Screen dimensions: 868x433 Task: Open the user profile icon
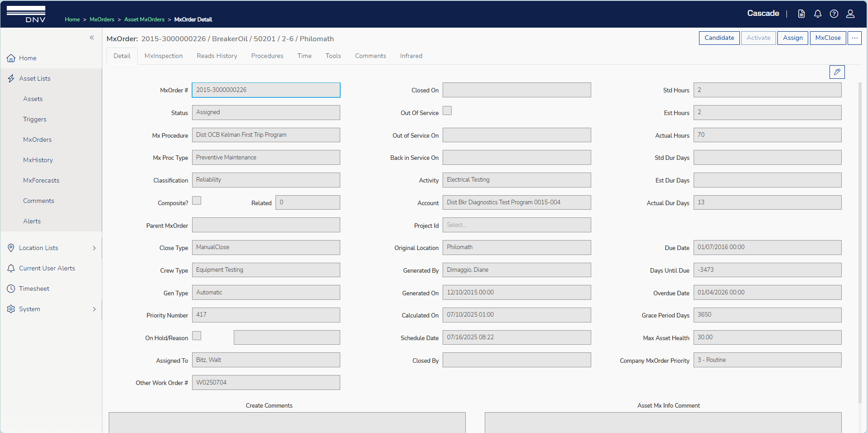tap(850, 14)
